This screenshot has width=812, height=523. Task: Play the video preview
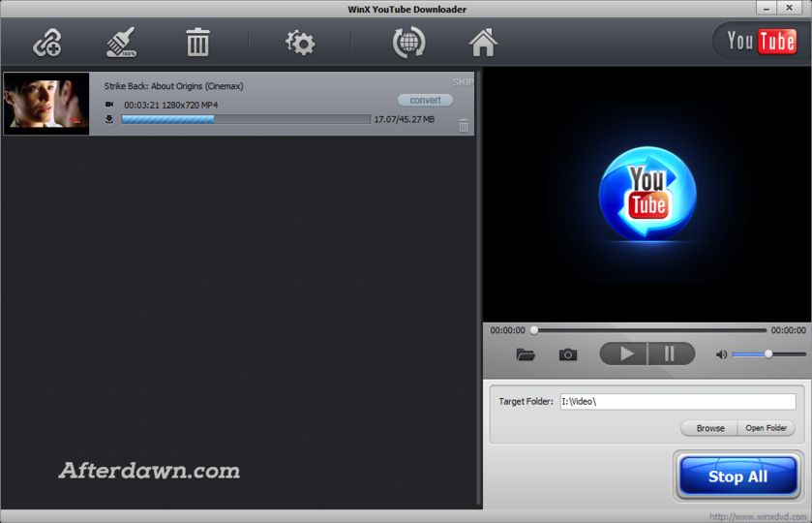click(x=623, y=354)
